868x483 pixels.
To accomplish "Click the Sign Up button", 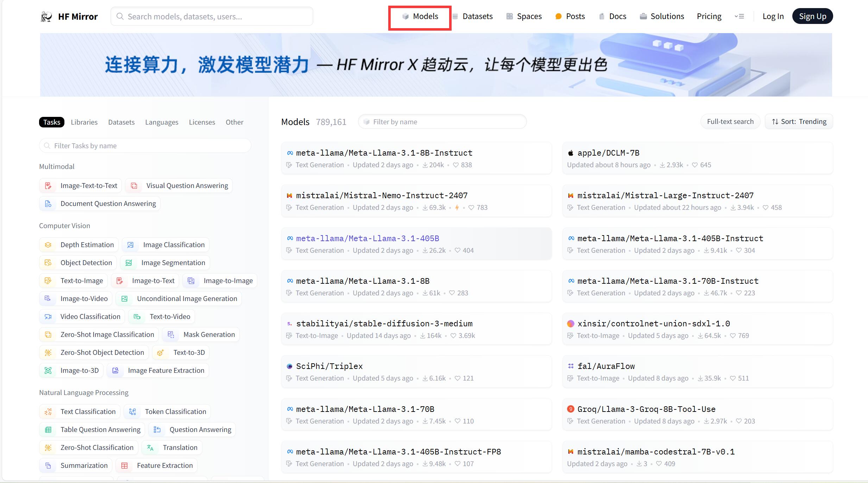I will 812,16.
